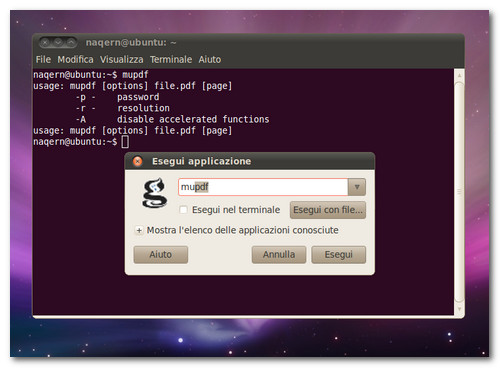Minimize the terminal window
Image resolution: width=500 pixels, height=368 pixels.
58,42
